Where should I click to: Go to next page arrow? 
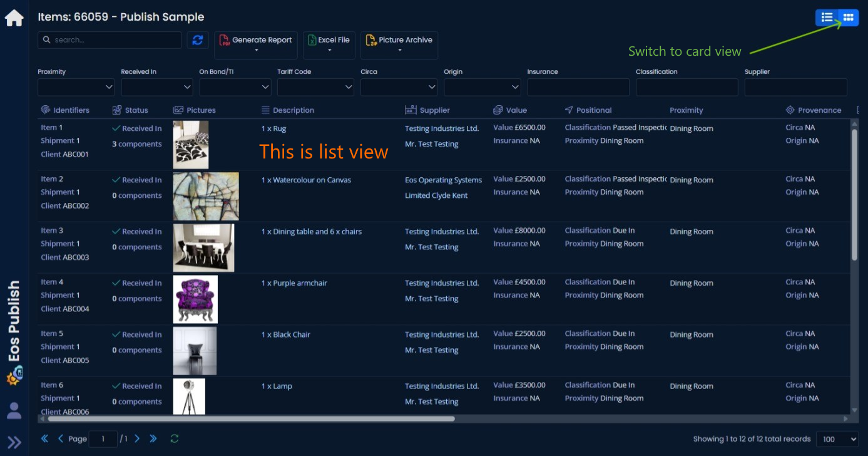(137, 439)
